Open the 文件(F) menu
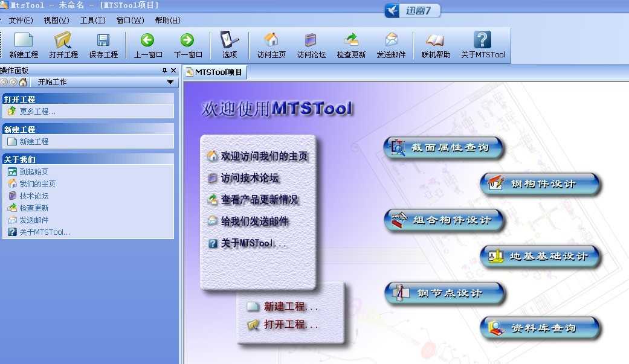This screenshot has height=364, width=629. coord(21,20)
